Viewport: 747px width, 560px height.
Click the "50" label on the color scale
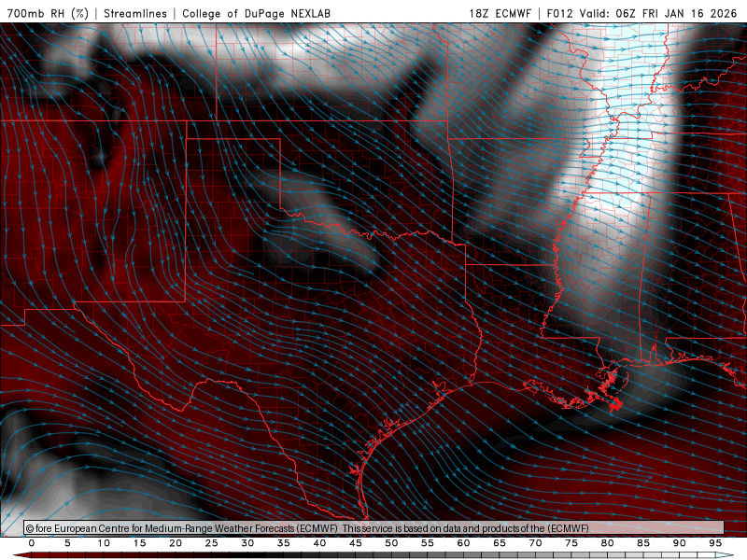[391, 543]
